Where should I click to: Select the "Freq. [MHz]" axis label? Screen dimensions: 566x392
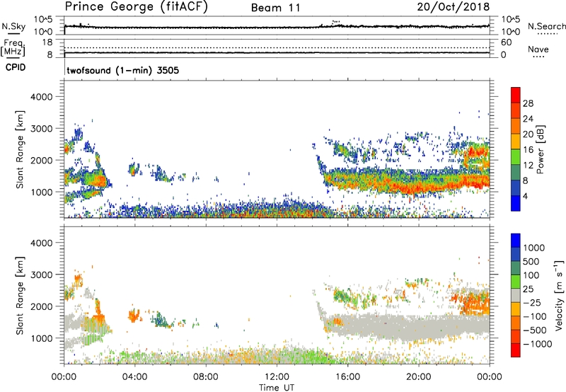tap(13, 48)
